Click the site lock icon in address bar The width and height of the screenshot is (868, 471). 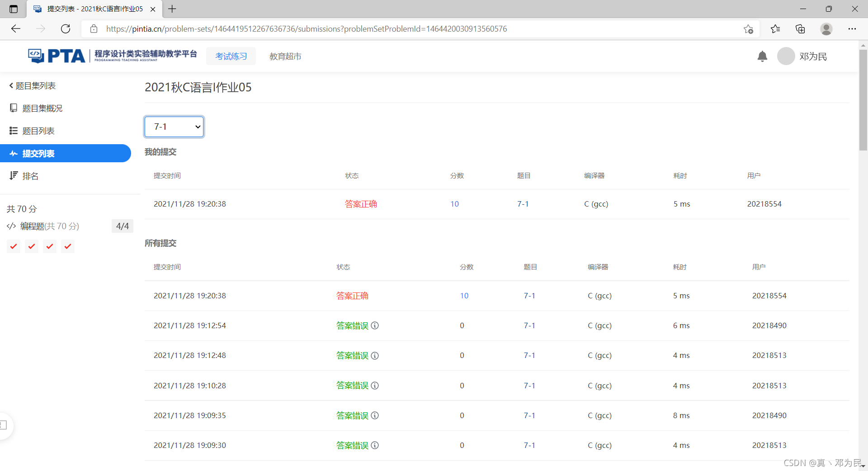click(x=94, y=29)
